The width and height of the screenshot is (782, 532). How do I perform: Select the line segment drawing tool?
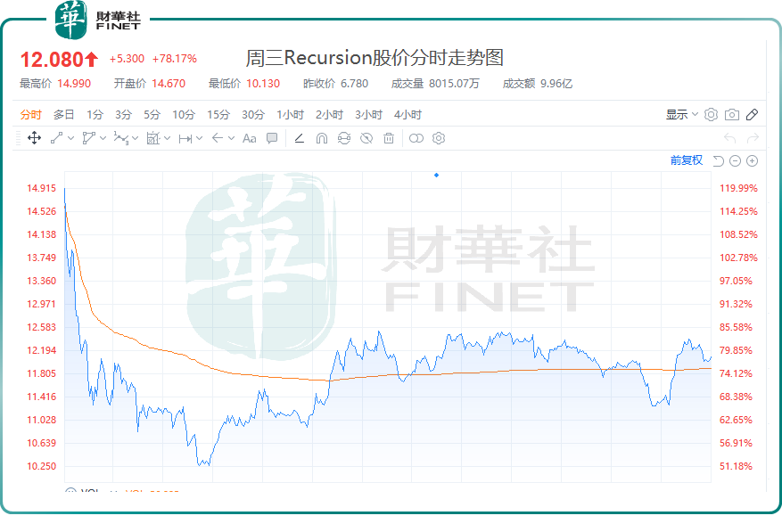(x=56, y=138)
